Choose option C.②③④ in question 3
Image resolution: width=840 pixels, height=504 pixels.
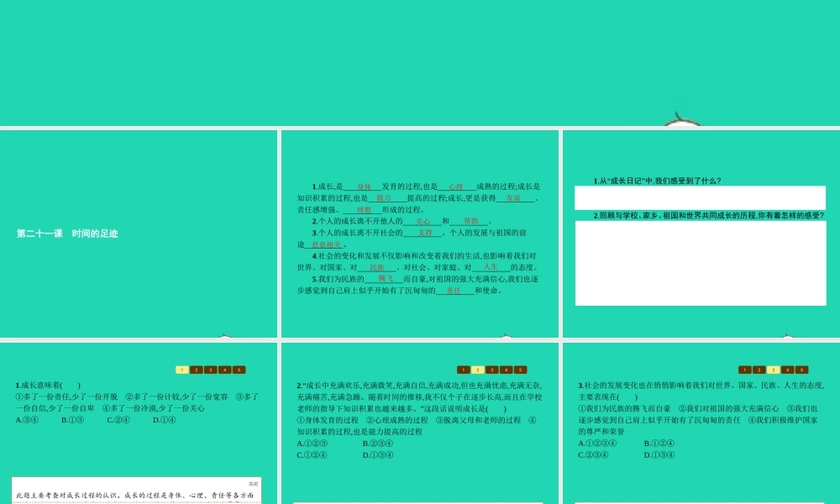click(594, 455)
